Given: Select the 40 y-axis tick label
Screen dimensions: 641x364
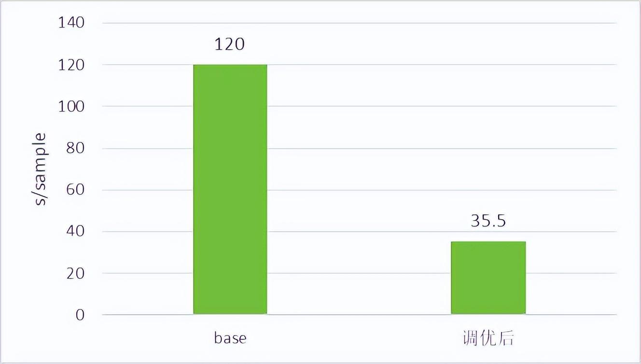Looking at the screenshot, I should tap(75, 232).
